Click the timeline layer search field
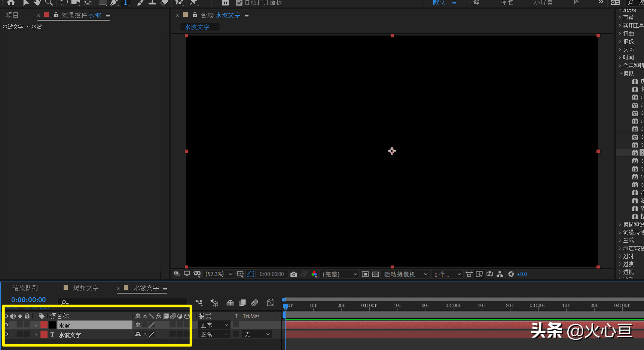644x350 pixels. coord(122,302)
